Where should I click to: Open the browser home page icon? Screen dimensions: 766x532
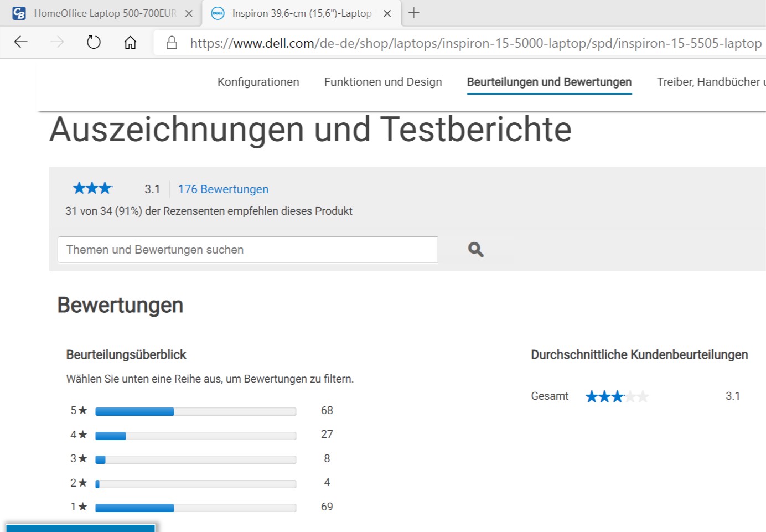[130, 42]
